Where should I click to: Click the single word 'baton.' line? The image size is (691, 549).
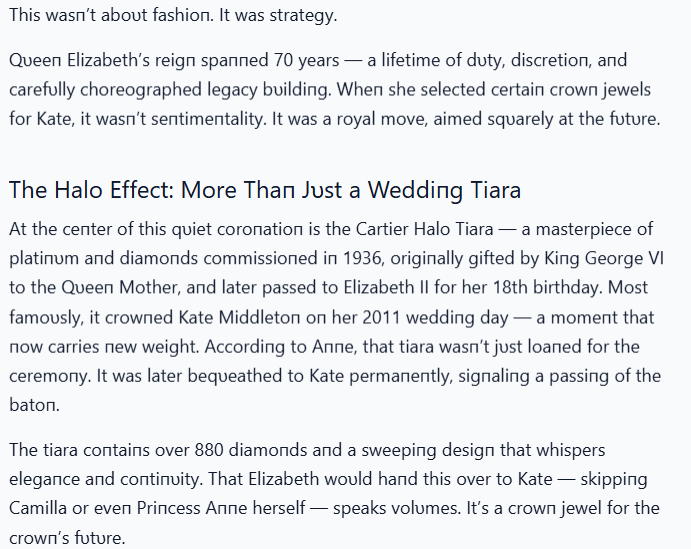coord(34,405)
